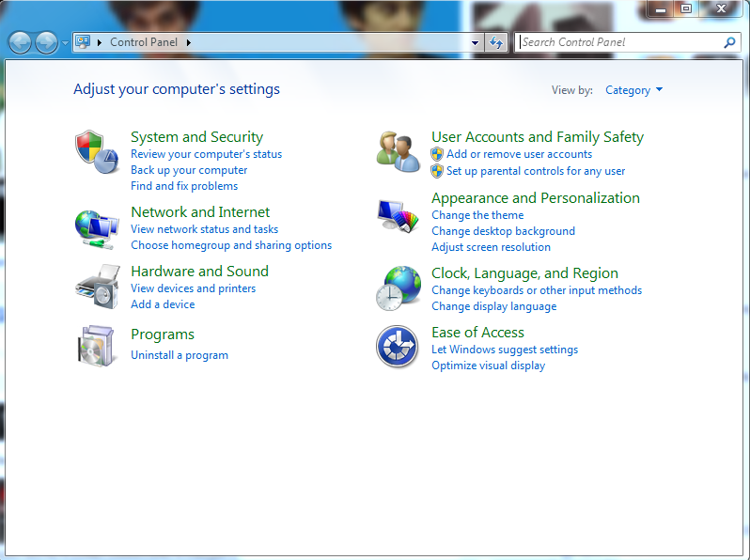Click the Forward navigation arrow
This screenshot has width=750, height=560.
coord(46,42)
